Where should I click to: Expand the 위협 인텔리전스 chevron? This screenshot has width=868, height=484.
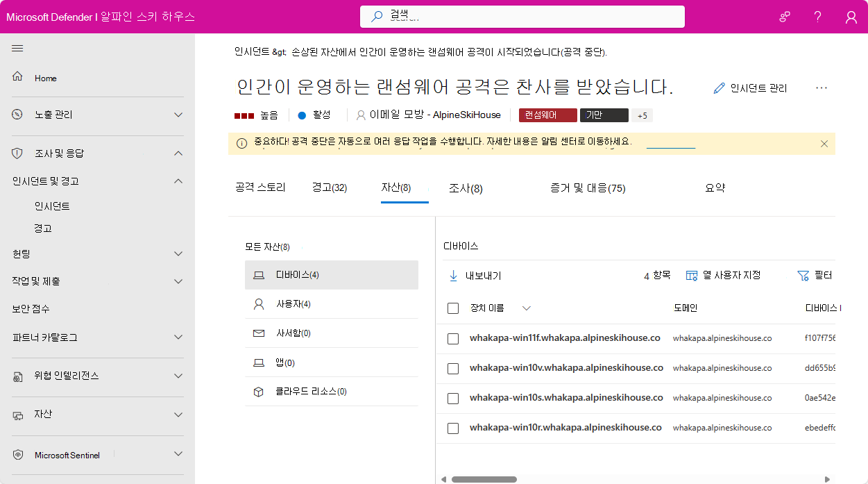178,376
